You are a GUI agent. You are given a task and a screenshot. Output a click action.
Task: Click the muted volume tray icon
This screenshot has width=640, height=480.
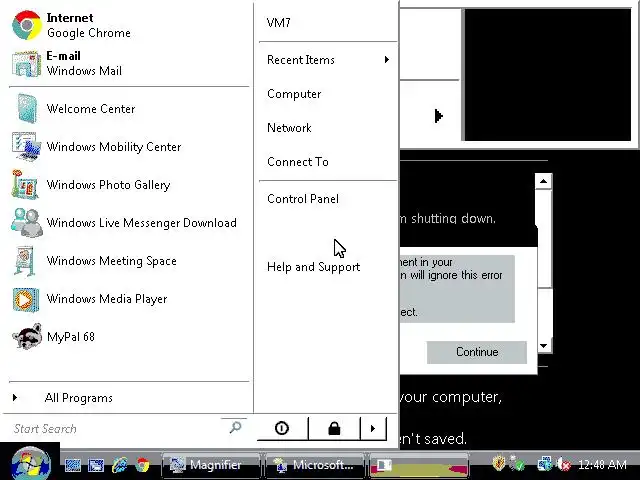tap(564, 464)
